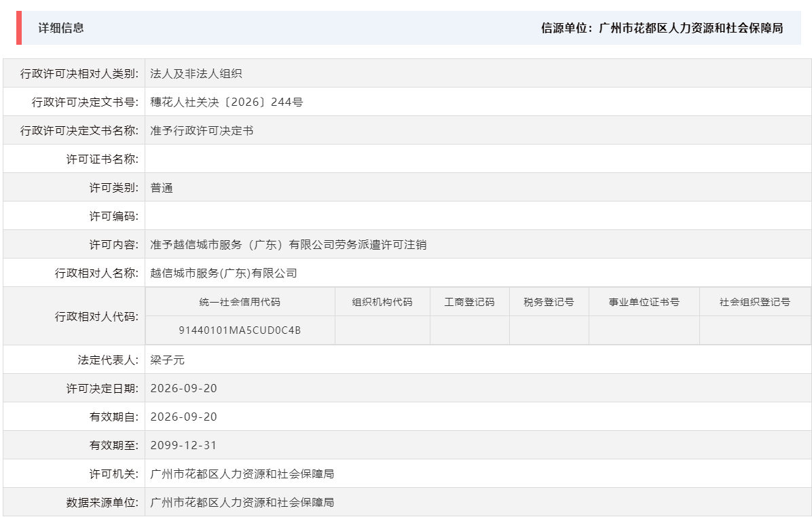Select the 行政许可决相对人类别 label
This screenshot has height=517, width=812.
(79, 73)
